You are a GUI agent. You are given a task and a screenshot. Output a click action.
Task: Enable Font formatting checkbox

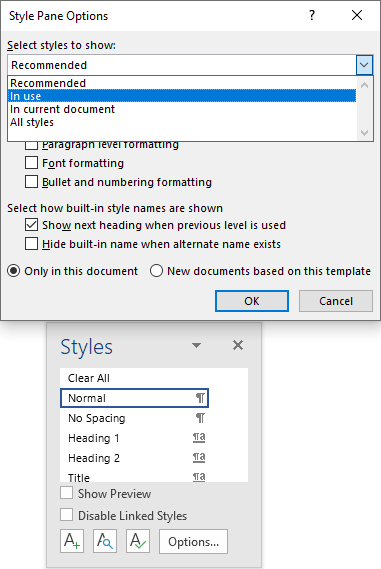tap(31, 163)
